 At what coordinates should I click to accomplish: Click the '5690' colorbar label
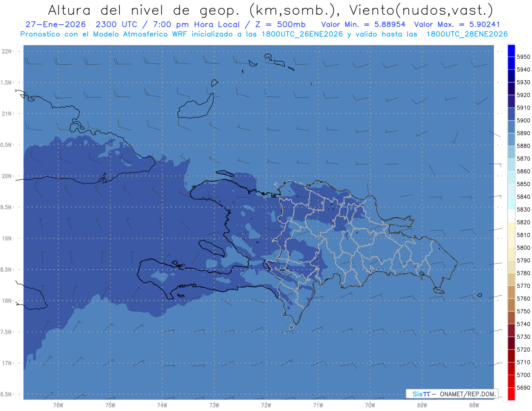pos(523,388)
